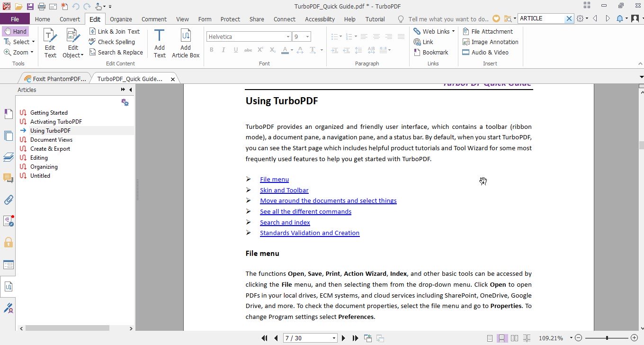Open the Helvetica font name dropdown

[288, 37]
